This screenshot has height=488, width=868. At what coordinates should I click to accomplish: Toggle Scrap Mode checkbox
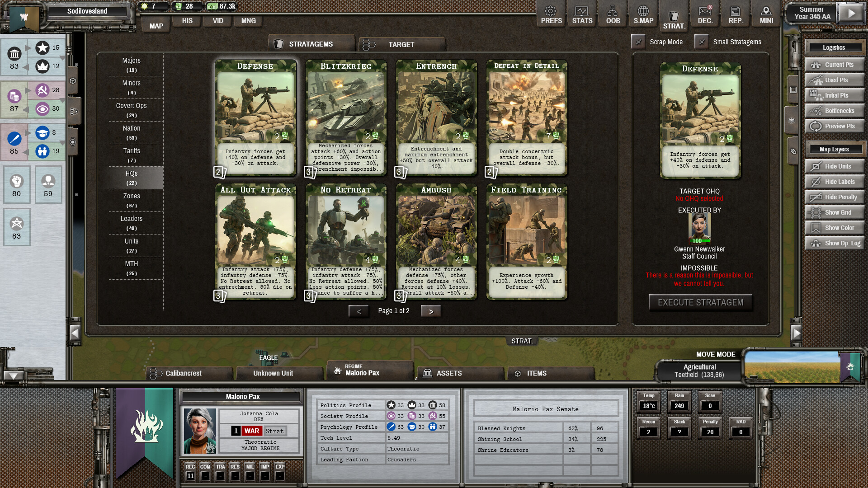tap(638, 42)
